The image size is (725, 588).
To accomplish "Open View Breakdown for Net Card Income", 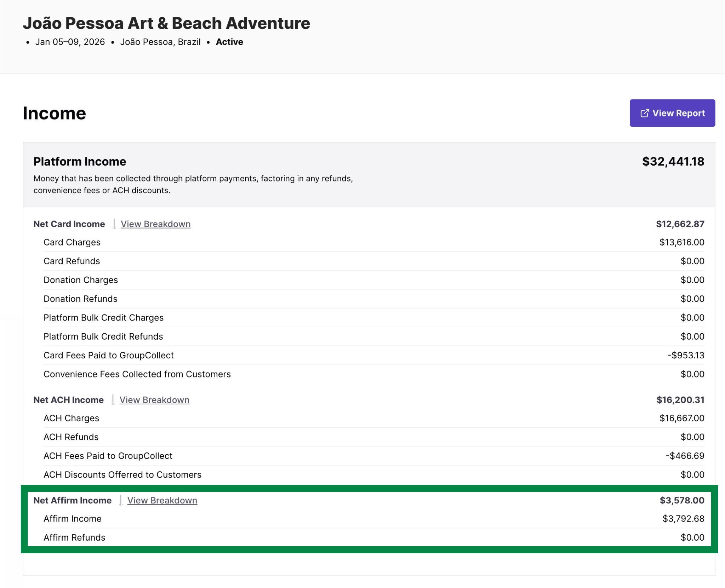I will (x=155, y=224).
